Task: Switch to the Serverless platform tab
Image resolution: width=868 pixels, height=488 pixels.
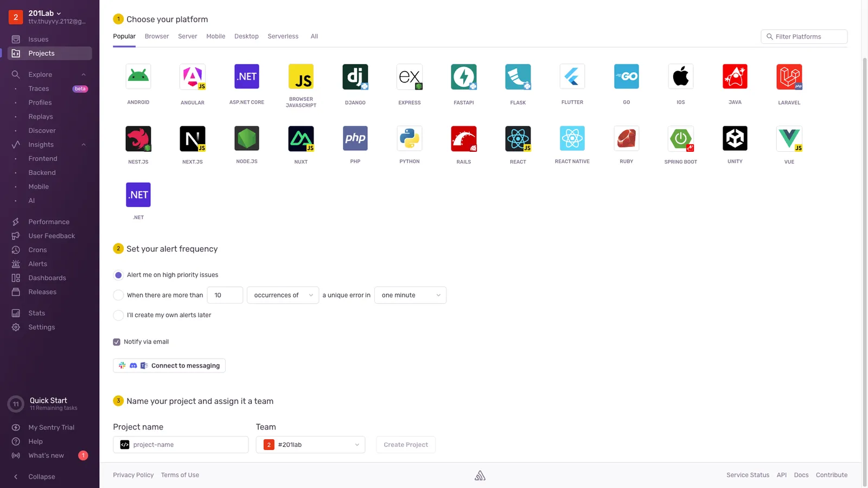Action: pyautogui.click(x=283, y=36)
